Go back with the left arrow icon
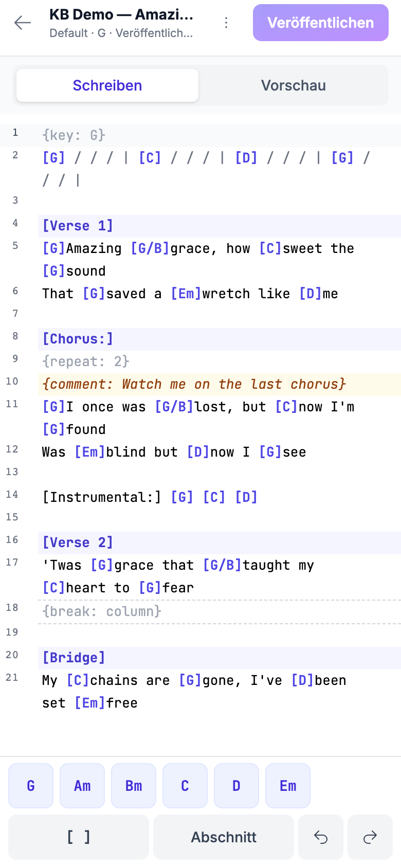401x868 pixels. point(23,23)
